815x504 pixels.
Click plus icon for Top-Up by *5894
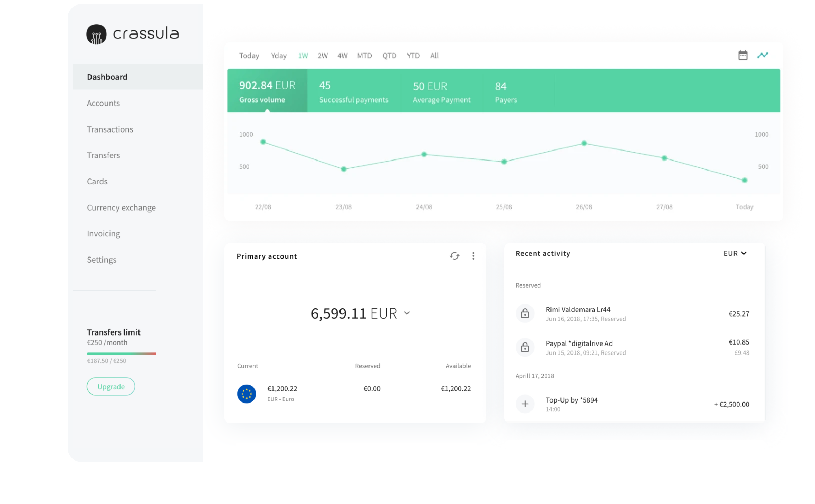pyautogui.click(x=525, y=404)
